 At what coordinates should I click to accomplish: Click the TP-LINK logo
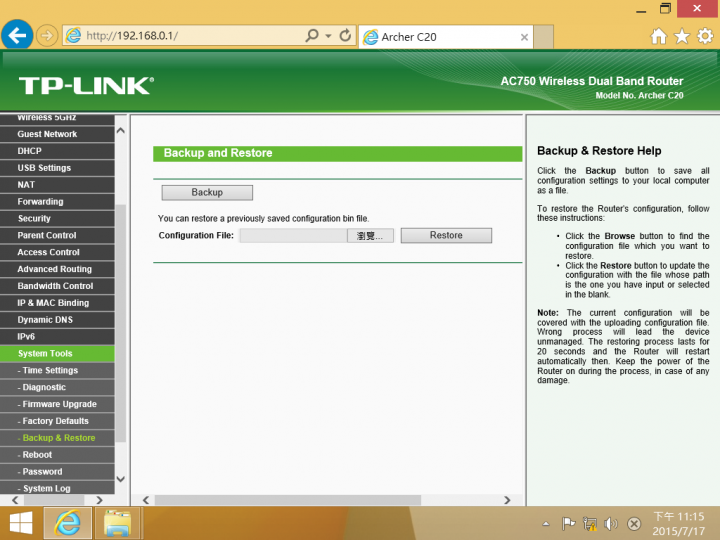coord(86,86)
